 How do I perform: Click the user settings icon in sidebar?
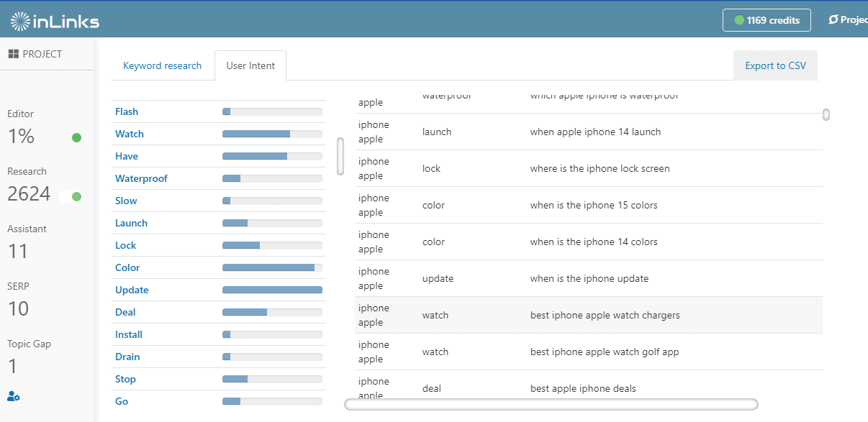(14, 396)
